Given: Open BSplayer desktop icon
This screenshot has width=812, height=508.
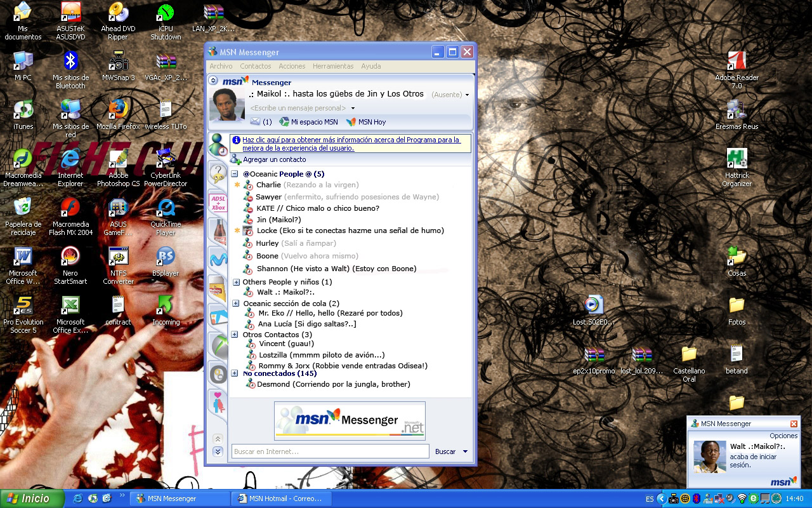Looking at the screenshot, I should tap(166, 261).
